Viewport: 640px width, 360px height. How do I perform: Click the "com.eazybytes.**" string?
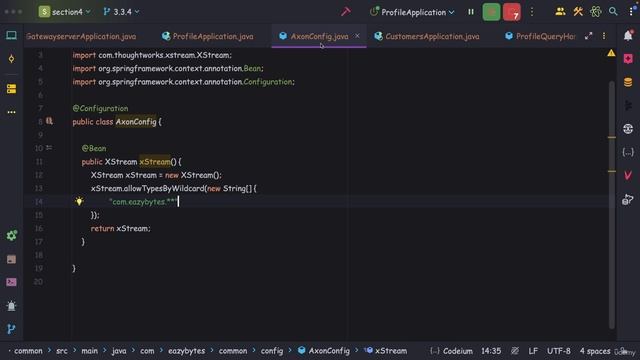(143, 202)
